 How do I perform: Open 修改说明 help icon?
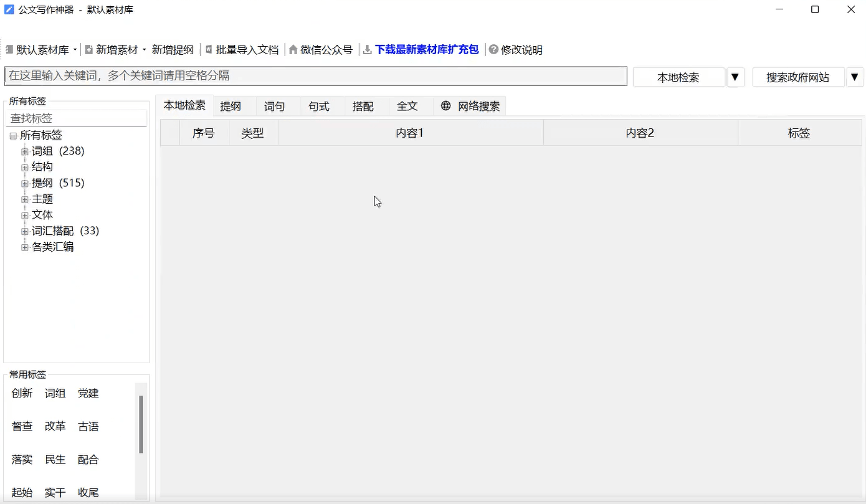[493, 50]
